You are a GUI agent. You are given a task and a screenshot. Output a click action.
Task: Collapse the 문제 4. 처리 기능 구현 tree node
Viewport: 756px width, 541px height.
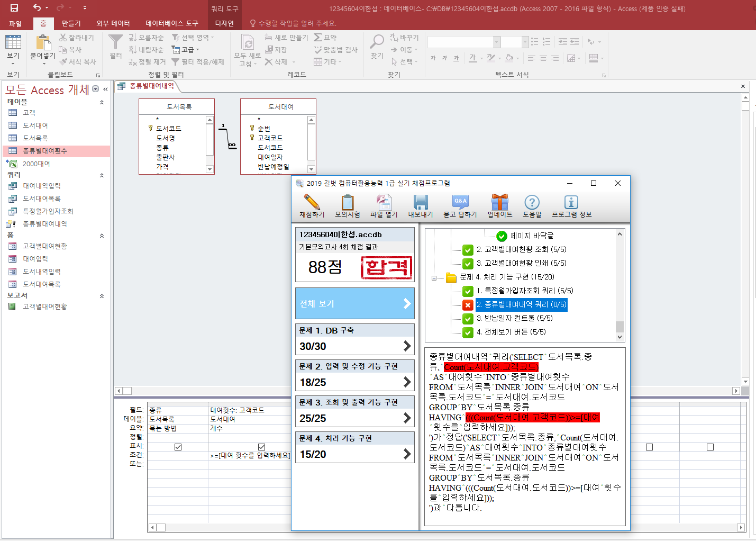tap(434, 277)
